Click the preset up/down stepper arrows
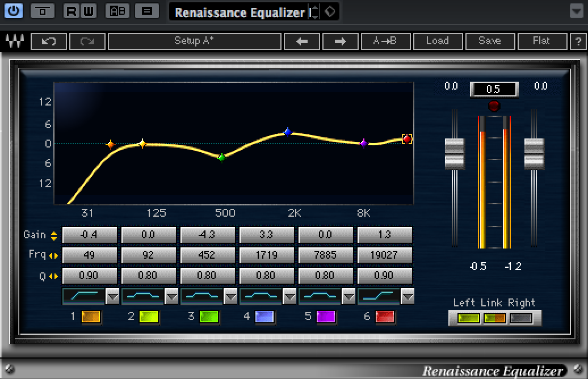Screen dimensions: 588x379 pos(314,11)
